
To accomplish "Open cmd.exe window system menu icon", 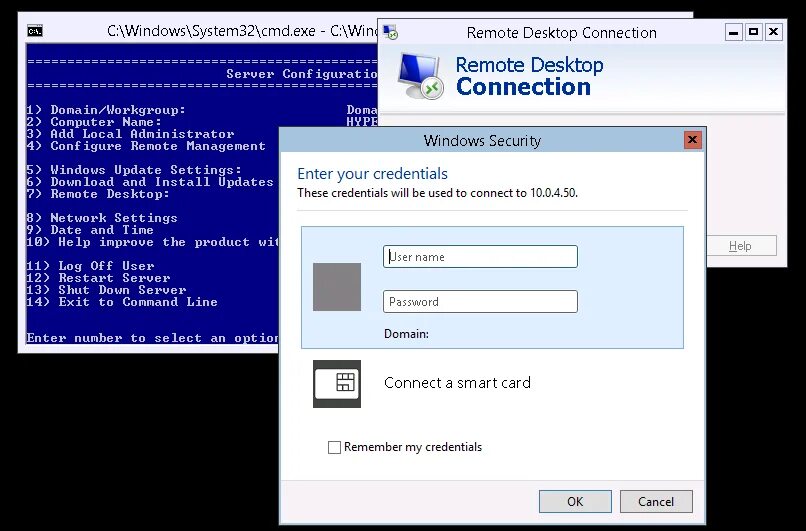I will (x=34, y=31).
